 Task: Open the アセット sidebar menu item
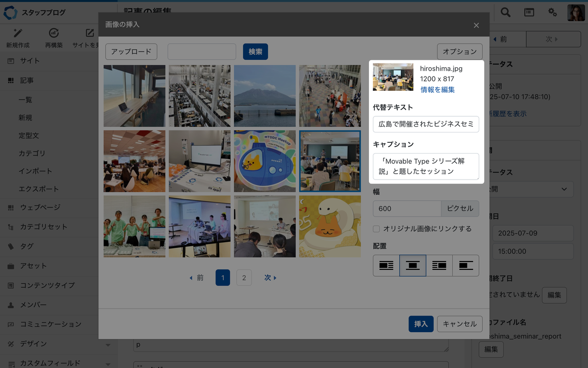(33, 266)
